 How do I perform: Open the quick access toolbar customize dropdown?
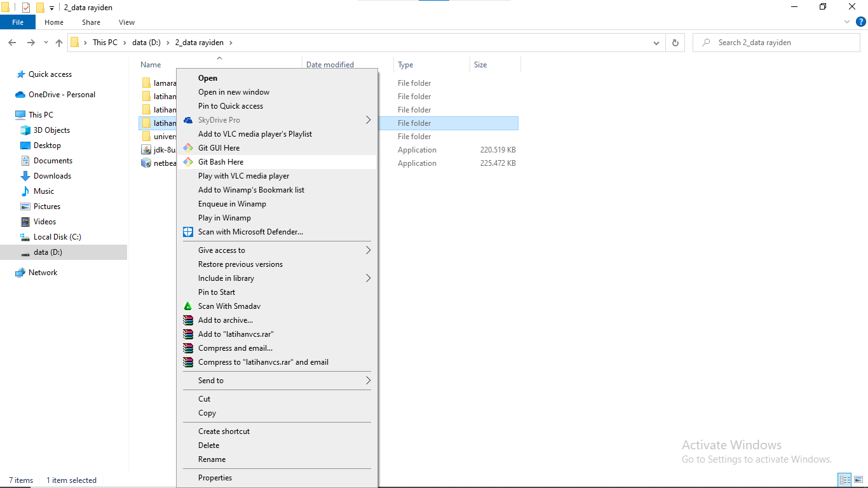point(51,8)
